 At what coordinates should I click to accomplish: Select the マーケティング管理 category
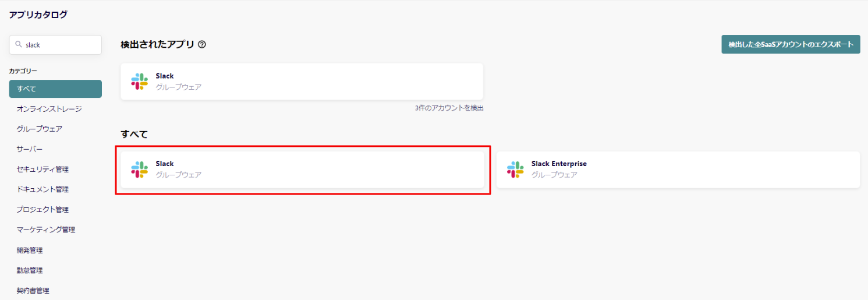click(x=46, y=230)
